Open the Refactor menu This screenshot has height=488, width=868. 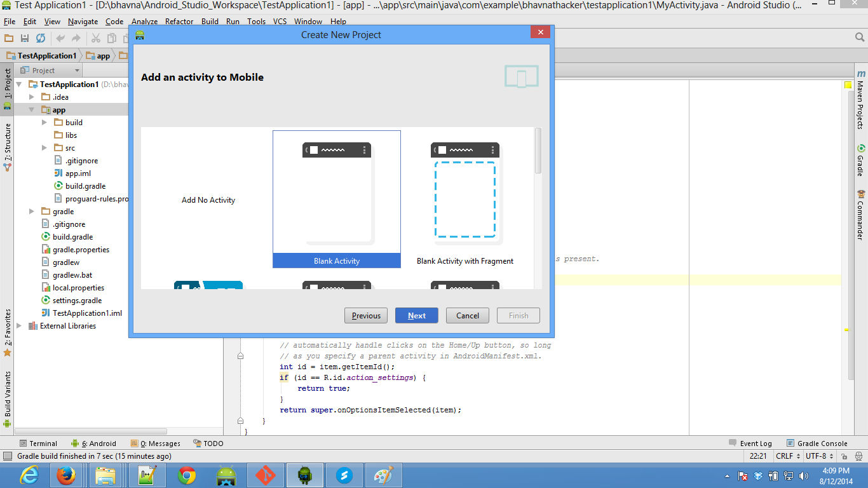pos(179,22)
